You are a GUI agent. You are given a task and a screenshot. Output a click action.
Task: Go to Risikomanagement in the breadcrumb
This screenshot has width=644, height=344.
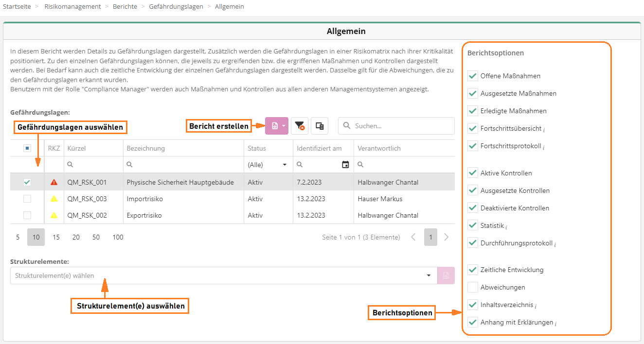click(72, 7)
